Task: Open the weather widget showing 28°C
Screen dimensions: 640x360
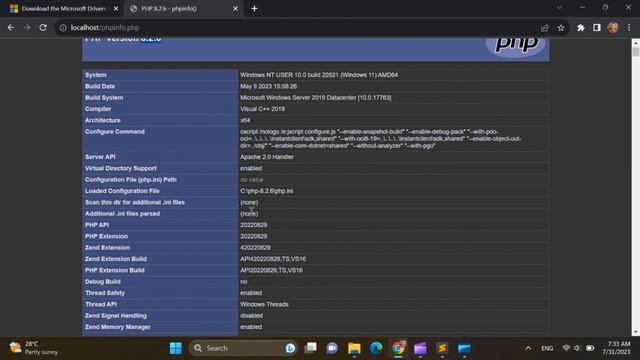Action: point(33,348)
